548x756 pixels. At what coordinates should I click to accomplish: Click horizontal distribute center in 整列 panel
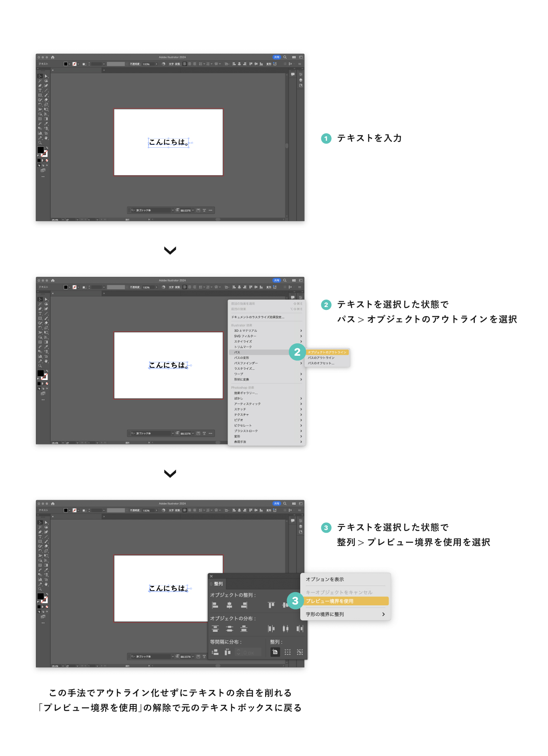[x=285, y=628]
